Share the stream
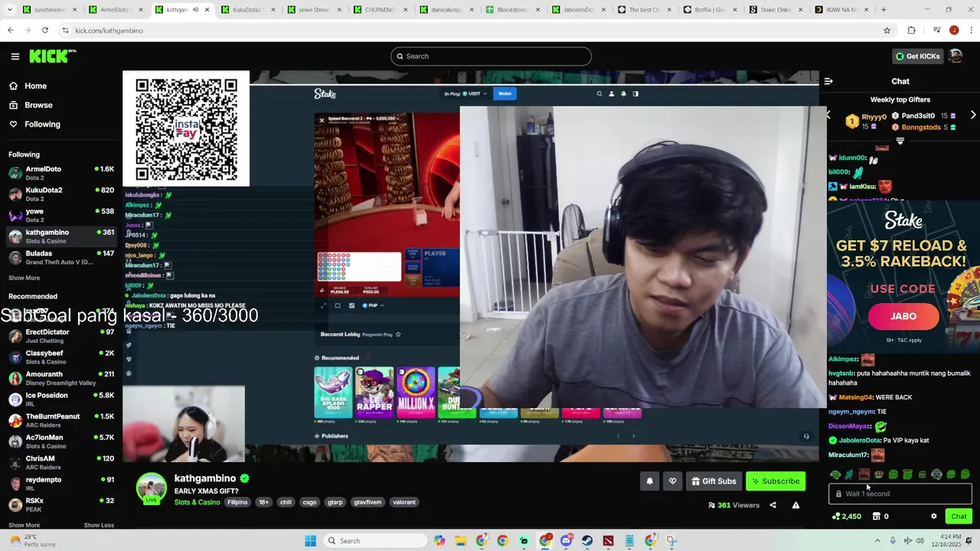Screen dimensions: 980x551 coord(773,505)
